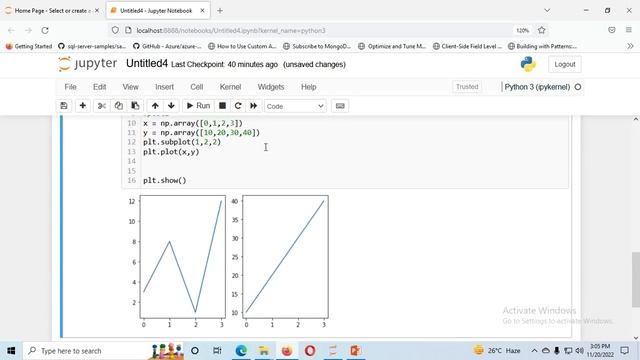List all tabs chevron button
This screenshot has width=640, height=360.
tap(547, 10)
